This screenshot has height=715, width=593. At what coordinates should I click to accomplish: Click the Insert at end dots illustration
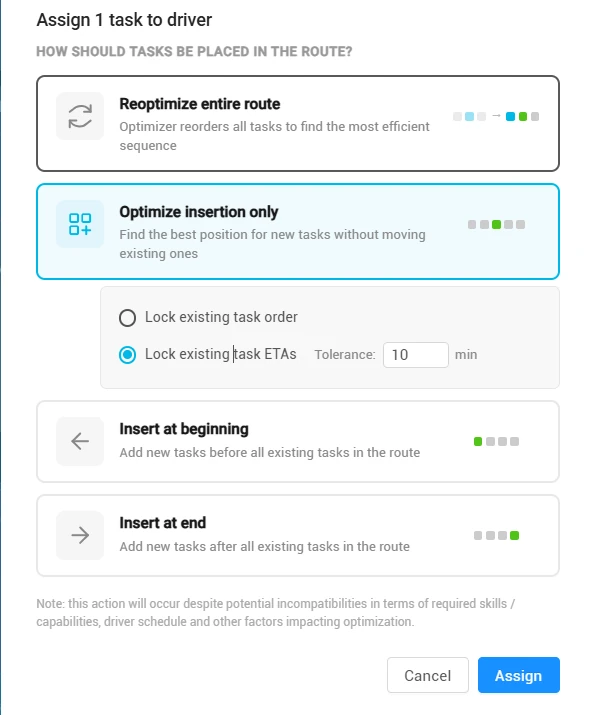pyautogui.click(x=496, y=535)
